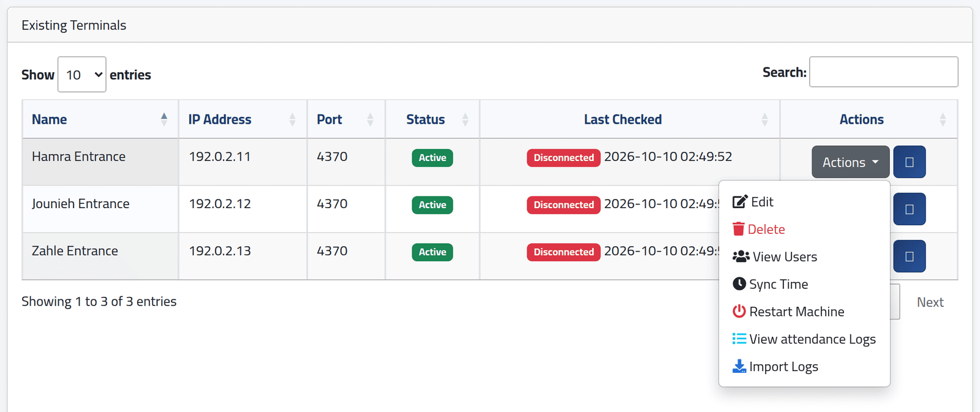Click the blue square button in Jounieh Entrance row
The width and height of the screenshot is (980, 412).
[910, 209]
